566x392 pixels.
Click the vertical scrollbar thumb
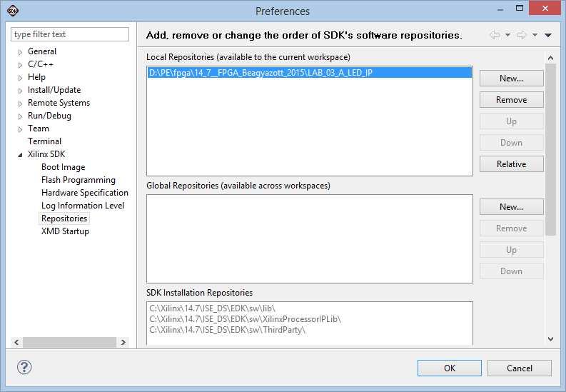[550, 149]
